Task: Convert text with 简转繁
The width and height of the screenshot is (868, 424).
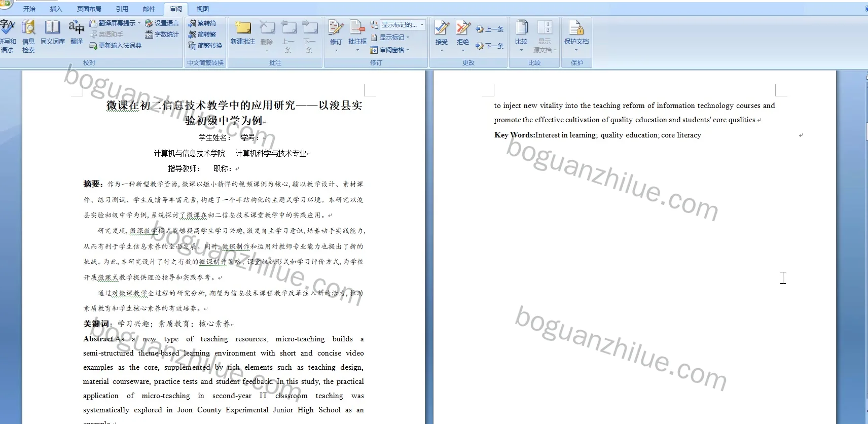Action: (x=202, y=34)
